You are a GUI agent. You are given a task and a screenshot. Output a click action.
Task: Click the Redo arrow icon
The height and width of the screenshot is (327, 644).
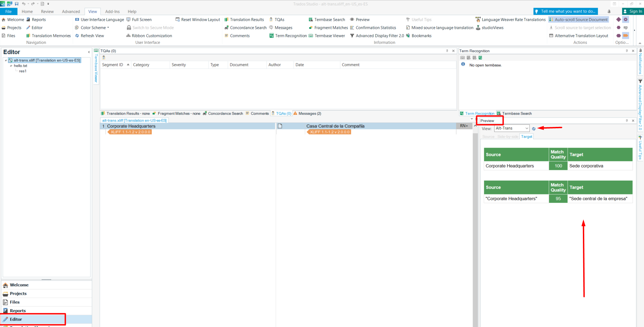33,4
